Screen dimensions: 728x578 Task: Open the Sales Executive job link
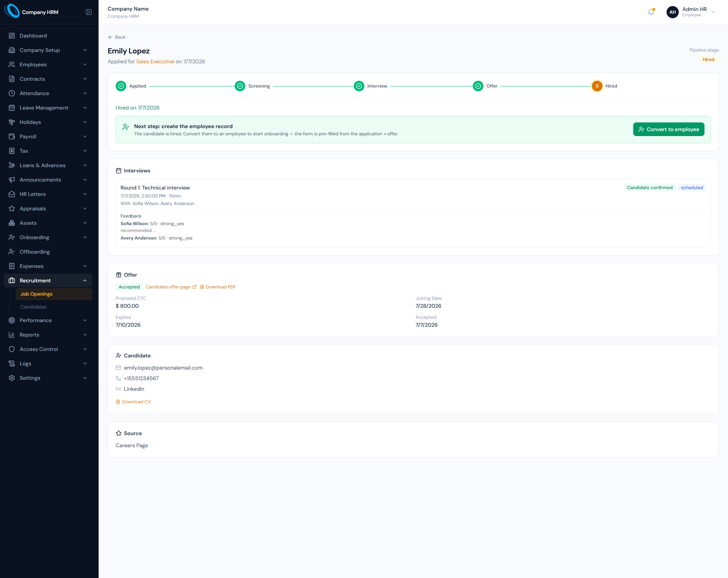(x=155, y=61)
